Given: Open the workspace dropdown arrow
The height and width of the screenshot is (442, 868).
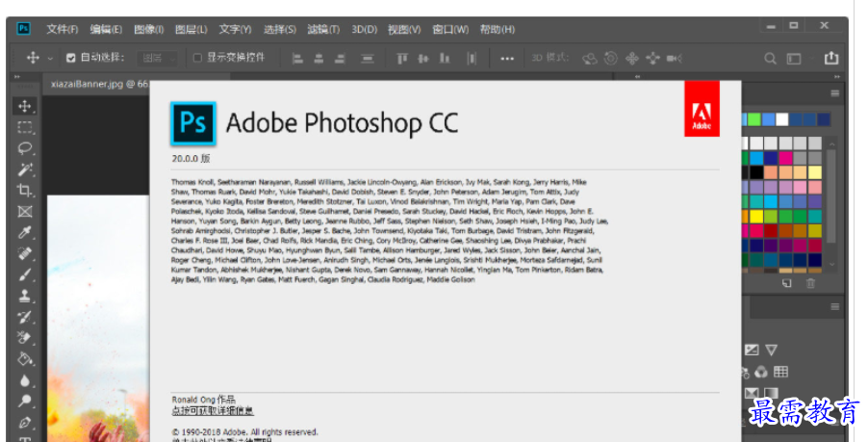Looking at the screenshot, I should (812, 58).
